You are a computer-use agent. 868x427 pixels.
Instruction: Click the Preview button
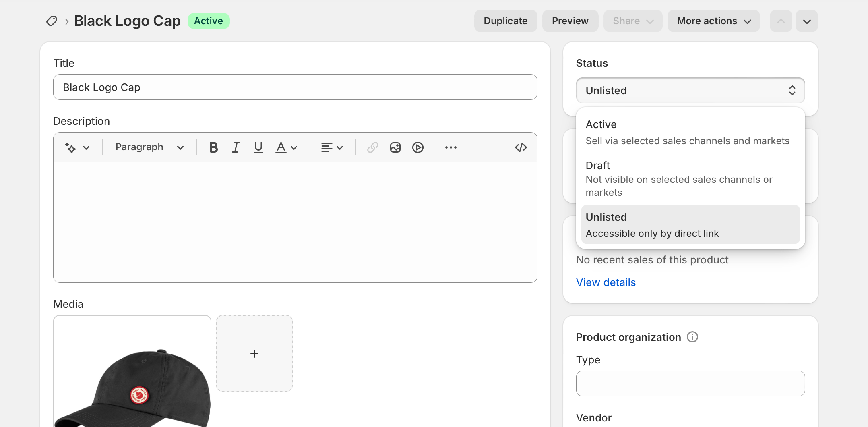(x=570, y=21)
